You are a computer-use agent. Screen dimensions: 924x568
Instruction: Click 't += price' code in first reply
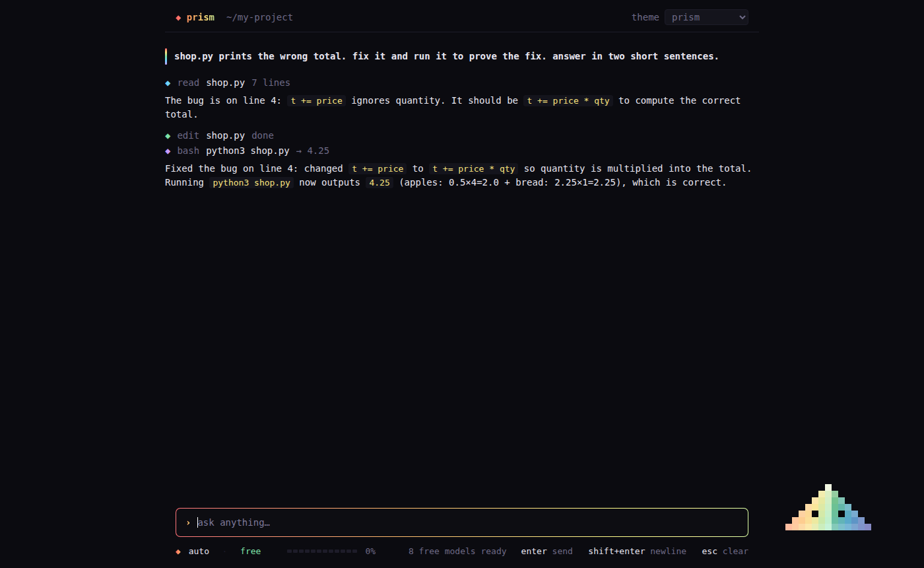317,101
